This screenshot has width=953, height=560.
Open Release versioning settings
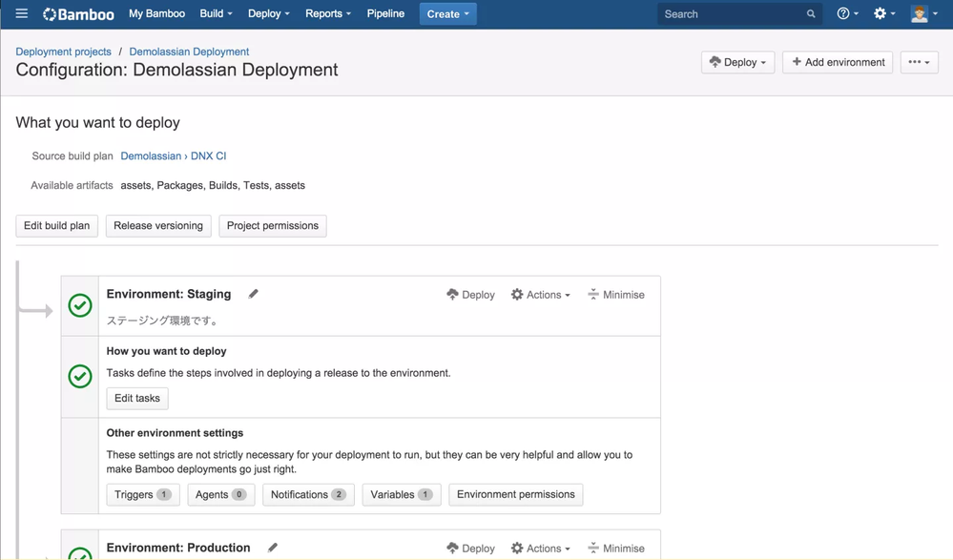(x=158, y=225)
